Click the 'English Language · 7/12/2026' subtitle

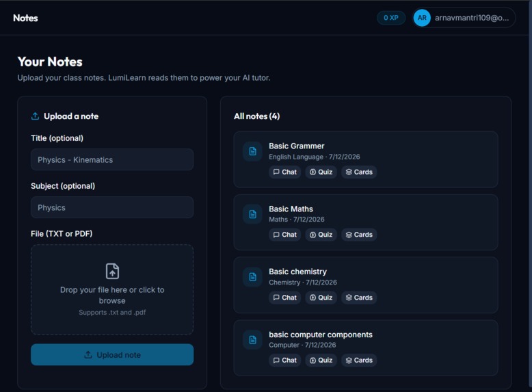point(314,157)
